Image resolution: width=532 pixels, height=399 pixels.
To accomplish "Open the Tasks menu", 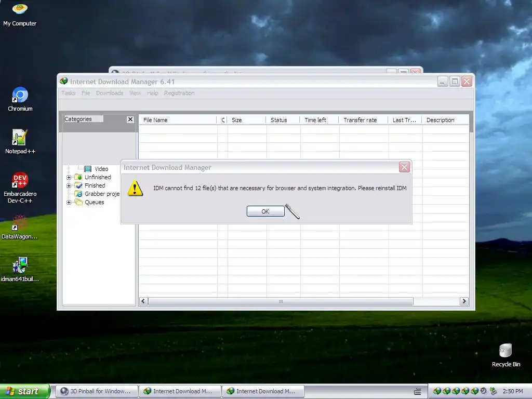I will [68, 93].
